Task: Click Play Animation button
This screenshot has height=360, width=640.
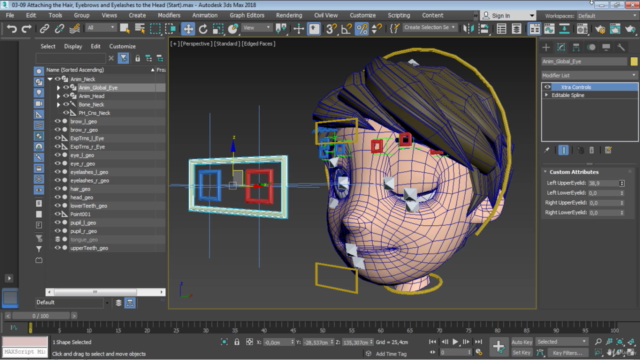Action: tap(455, 342)
